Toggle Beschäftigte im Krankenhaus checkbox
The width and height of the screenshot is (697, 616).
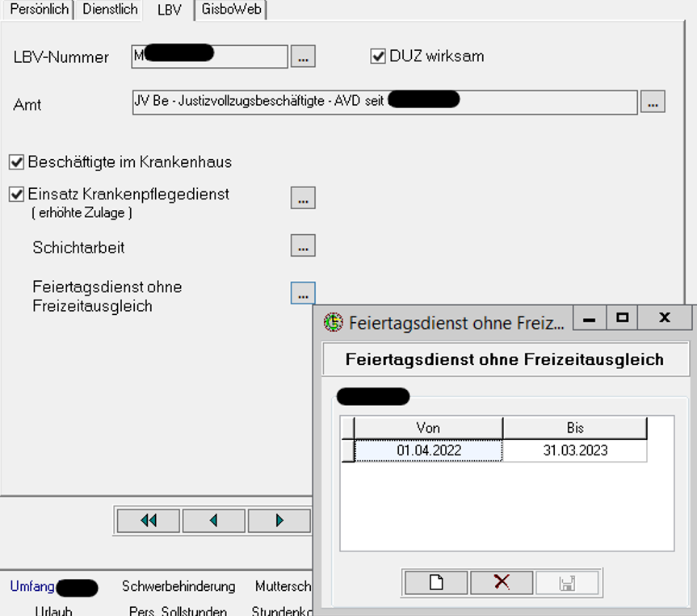(x=16, y=162)
